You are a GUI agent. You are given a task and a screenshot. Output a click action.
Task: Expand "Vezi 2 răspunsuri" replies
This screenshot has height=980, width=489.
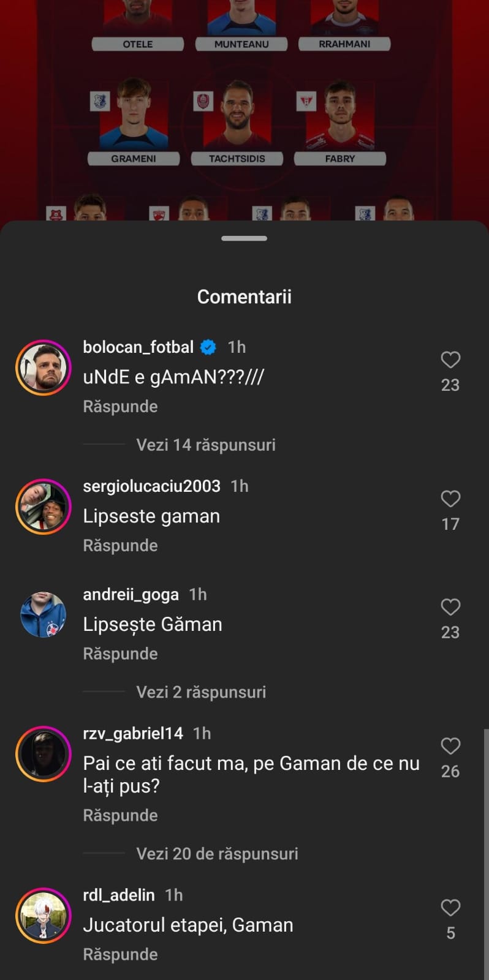coord(201,692)
